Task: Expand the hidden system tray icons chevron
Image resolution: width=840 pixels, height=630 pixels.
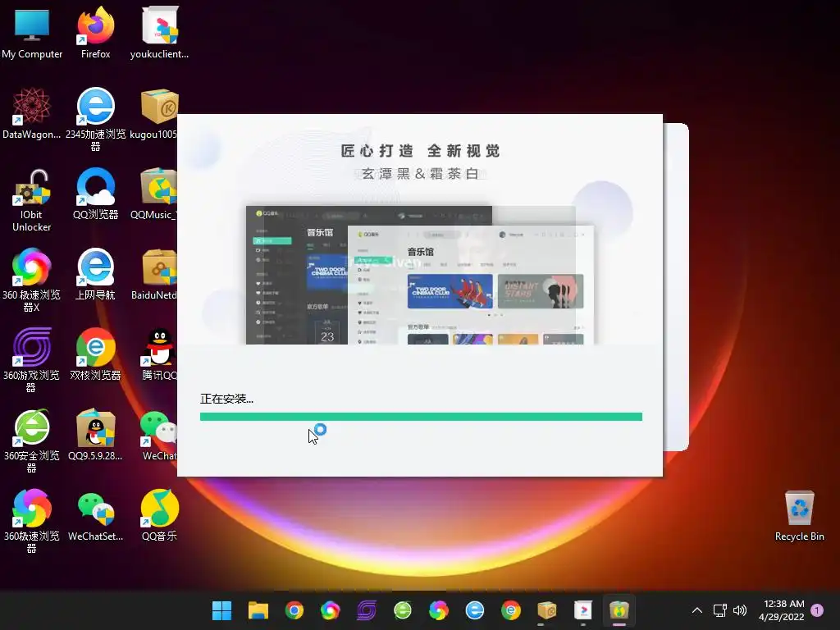Action: tap(697, 610)
